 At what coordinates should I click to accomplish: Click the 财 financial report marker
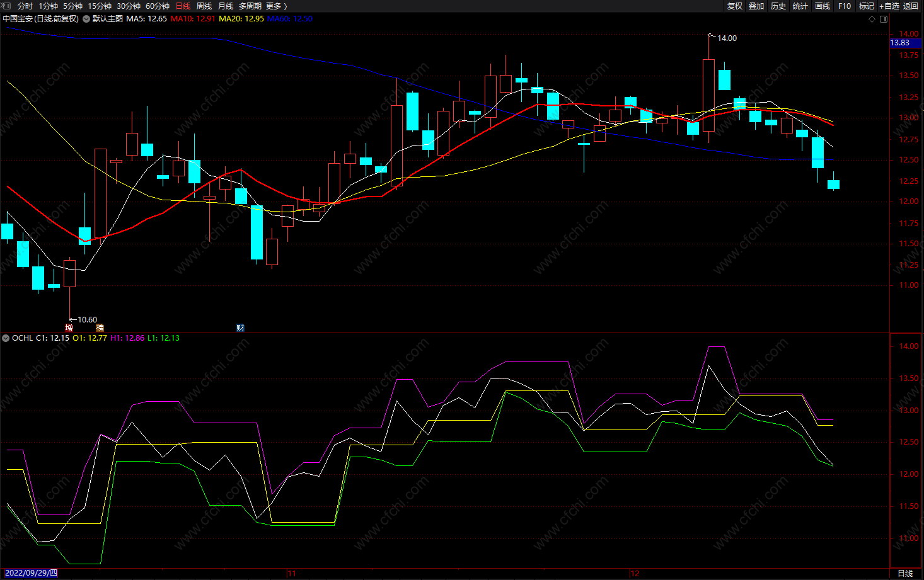click(x=240, y=327)
